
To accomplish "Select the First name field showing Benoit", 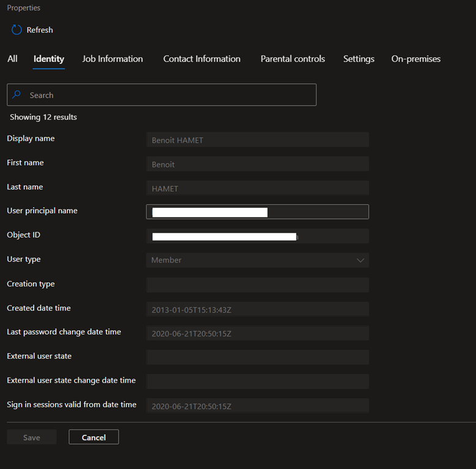I will coord(257,164).
